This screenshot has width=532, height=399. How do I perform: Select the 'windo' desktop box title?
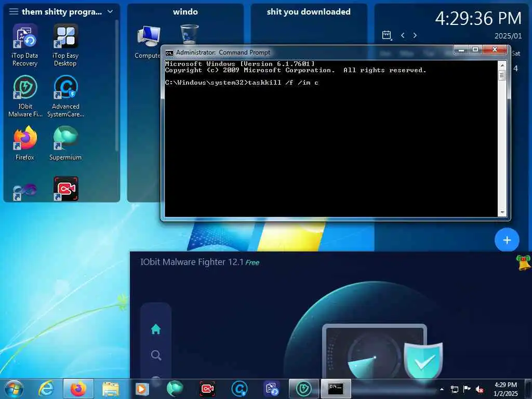pyautogui.click(x=185, y=11)
